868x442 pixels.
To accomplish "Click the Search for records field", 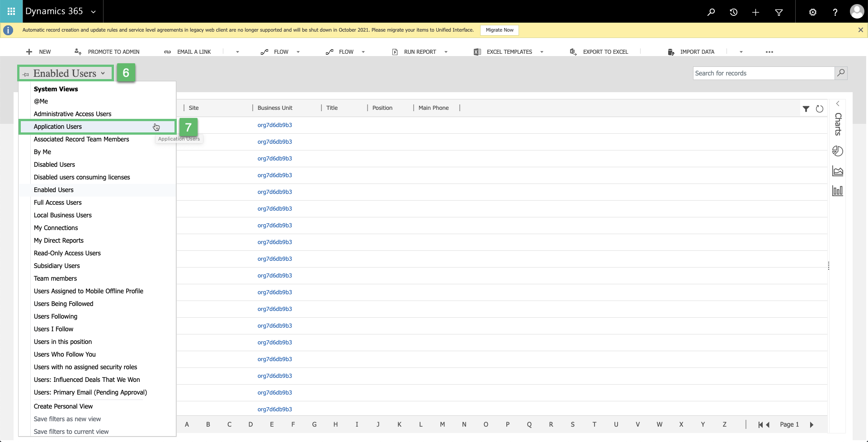I will (764, 73).
